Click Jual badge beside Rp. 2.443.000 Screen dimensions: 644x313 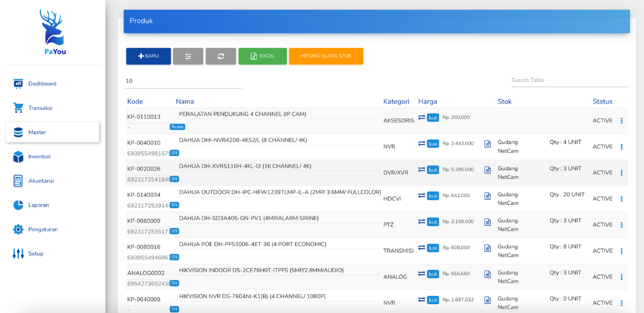pos(433,144)
